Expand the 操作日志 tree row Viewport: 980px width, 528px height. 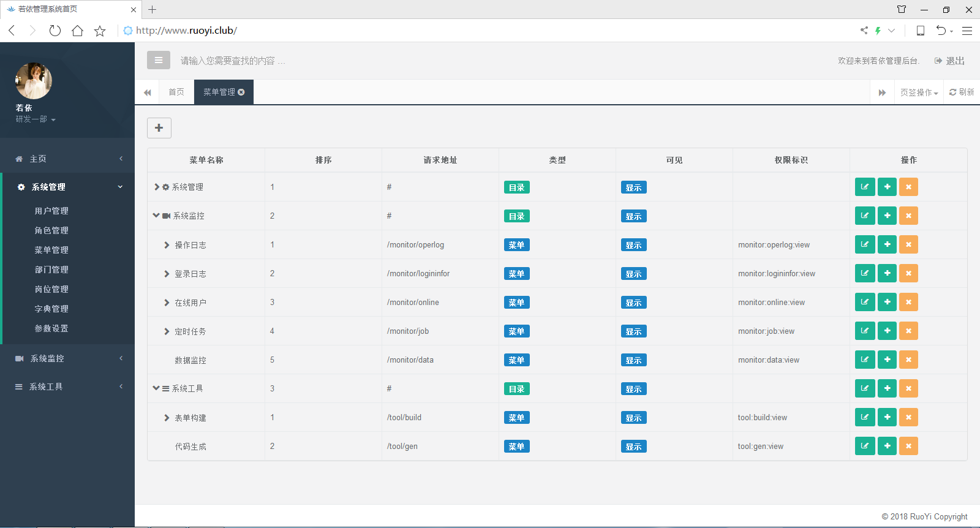167,245
